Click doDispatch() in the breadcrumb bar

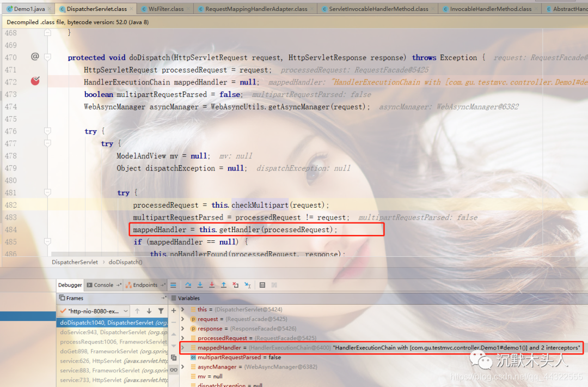click(125, 262)
